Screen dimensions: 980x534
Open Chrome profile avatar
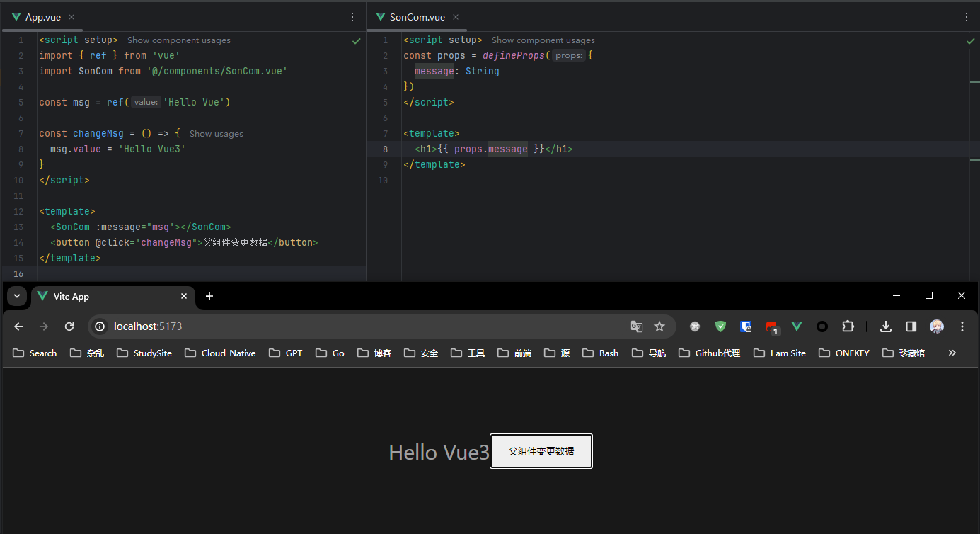point(937,326)
